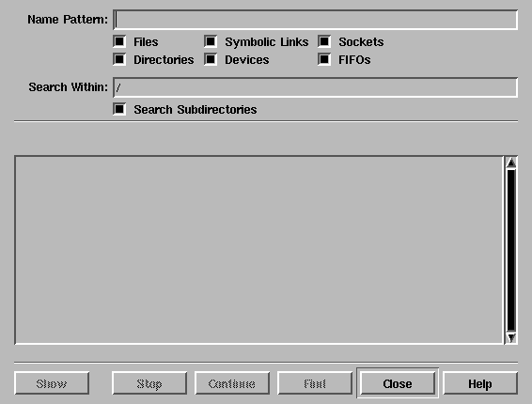Image resolution: width=532 pixels, height=404 pixels.
Task: Focus the Search Within path field
Action: (x=315, y=87)
